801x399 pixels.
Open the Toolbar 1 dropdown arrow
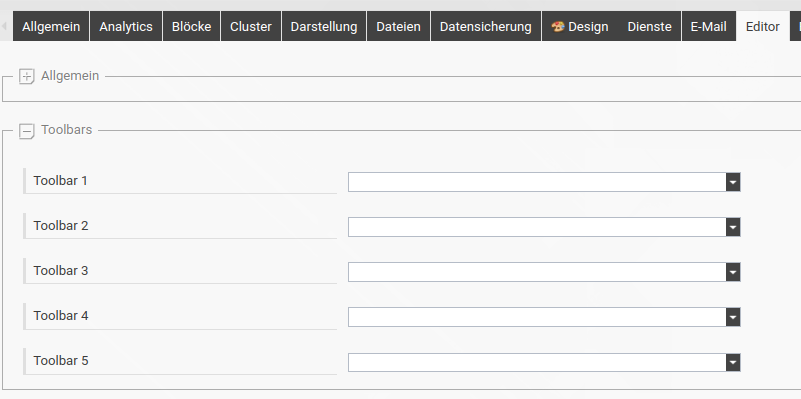coord(733,182)
